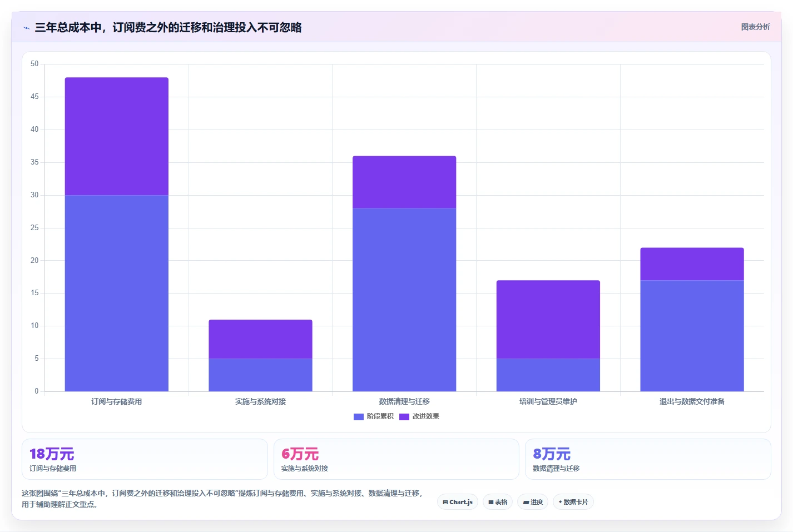Click the blue bar segment for 退出与数据交付准备
Screen dimensions: 793x532
point(692,336)
